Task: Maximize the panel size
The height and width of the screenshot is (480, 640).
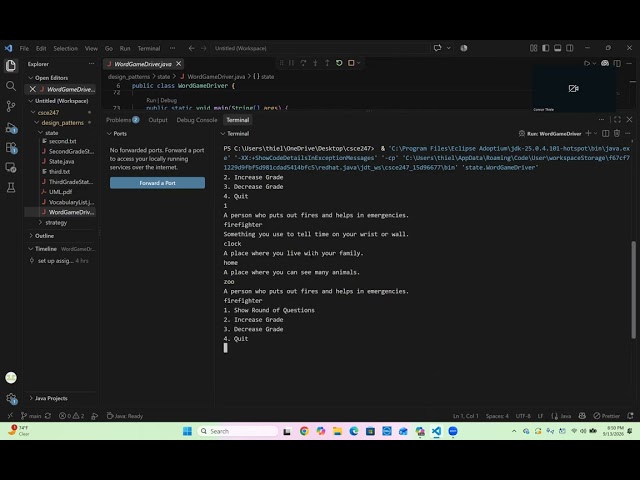Action: coord(617,120)
